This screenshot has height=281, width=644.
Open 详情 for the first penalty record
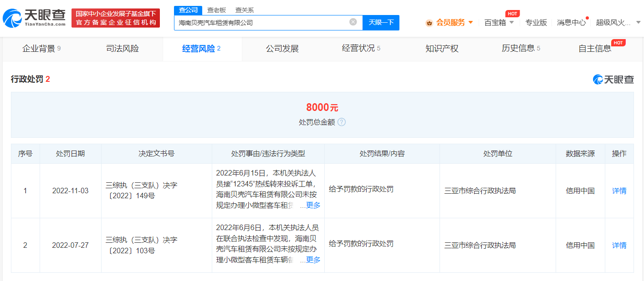[x=619, y=191]
